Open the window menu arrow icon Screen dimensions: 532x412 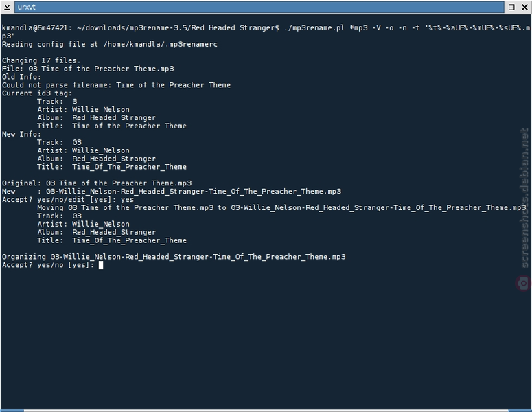[x=7, y=7]
